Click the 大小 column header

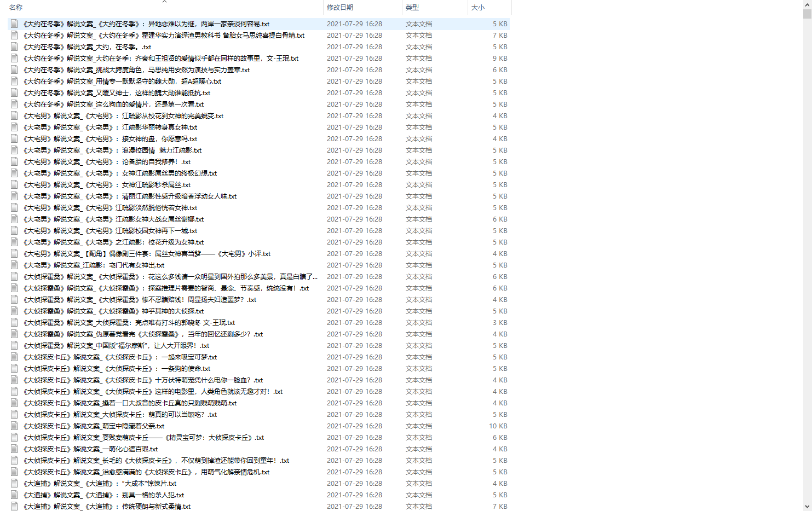point(478,8)
